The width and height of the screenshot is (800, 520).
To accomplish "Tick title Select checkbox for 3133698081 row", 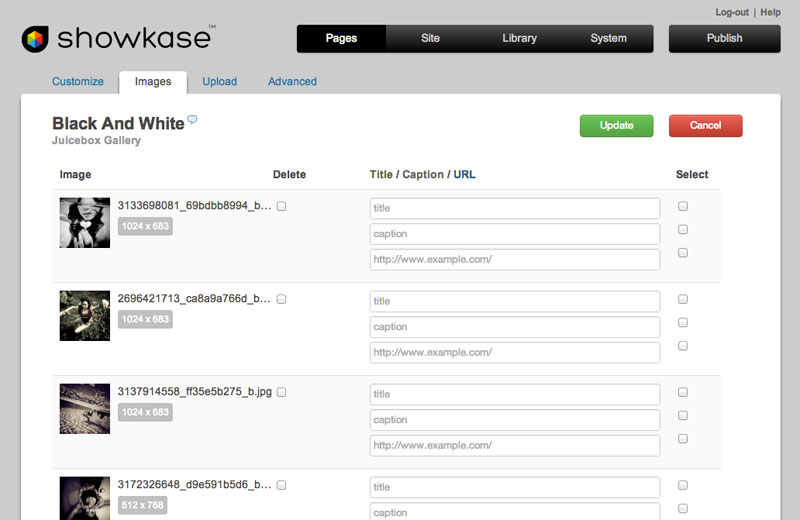I will point(683,206).
